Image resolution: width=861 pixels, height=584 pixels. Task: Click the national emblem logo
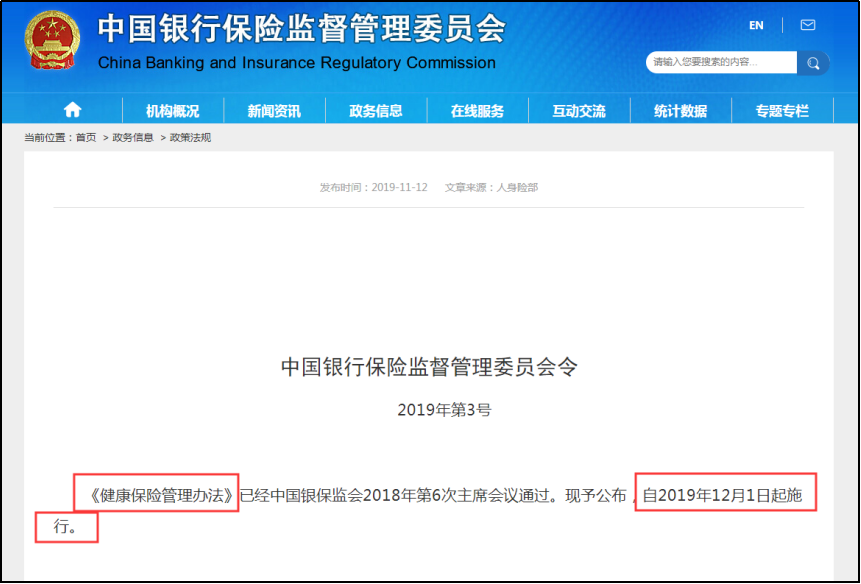(53, 40)
